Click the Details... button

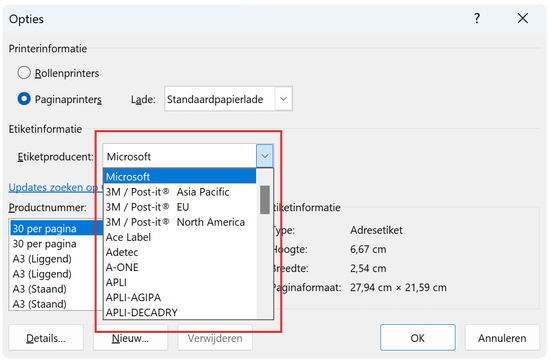[x=46, y=338]
